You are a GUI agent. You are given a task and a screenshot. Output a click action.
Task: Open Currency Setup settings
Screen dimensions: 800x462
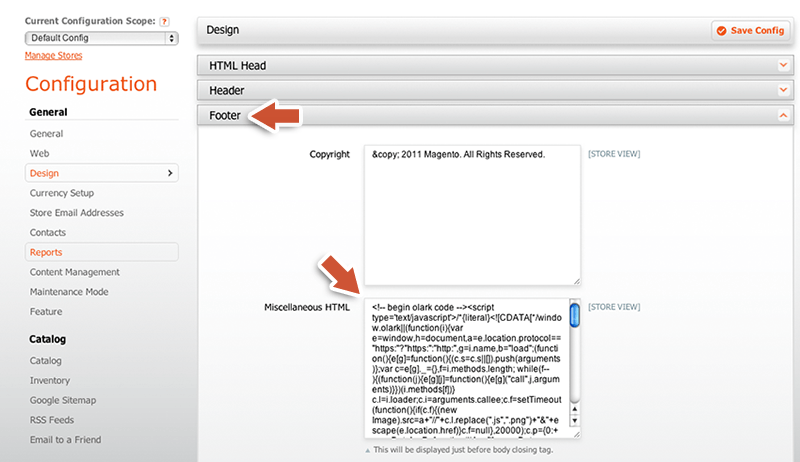(x=62, y=193)
